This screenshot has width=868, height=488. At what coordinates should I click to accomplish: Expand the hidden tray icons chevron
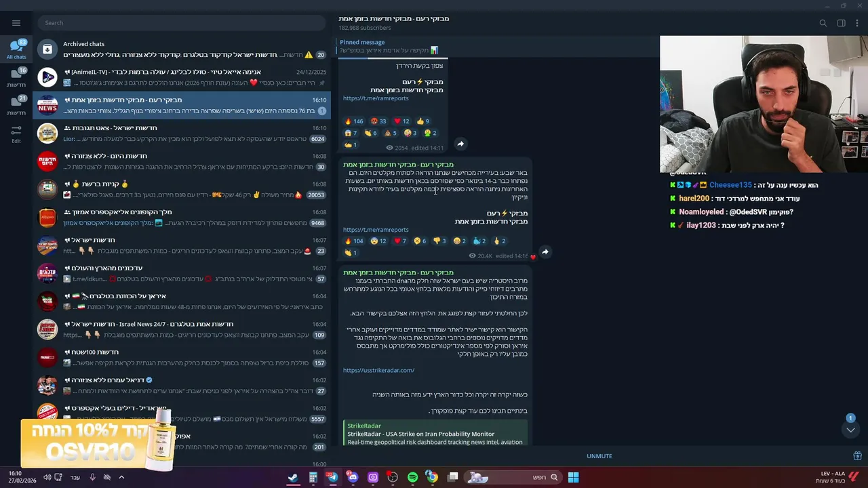[x=121, y=477]
